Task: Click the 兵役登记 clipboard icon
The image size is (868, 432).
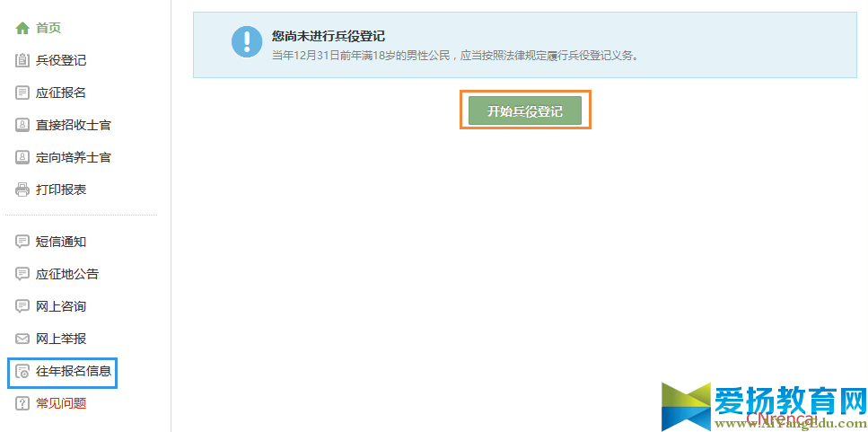Action: click(x=22, y=60)
